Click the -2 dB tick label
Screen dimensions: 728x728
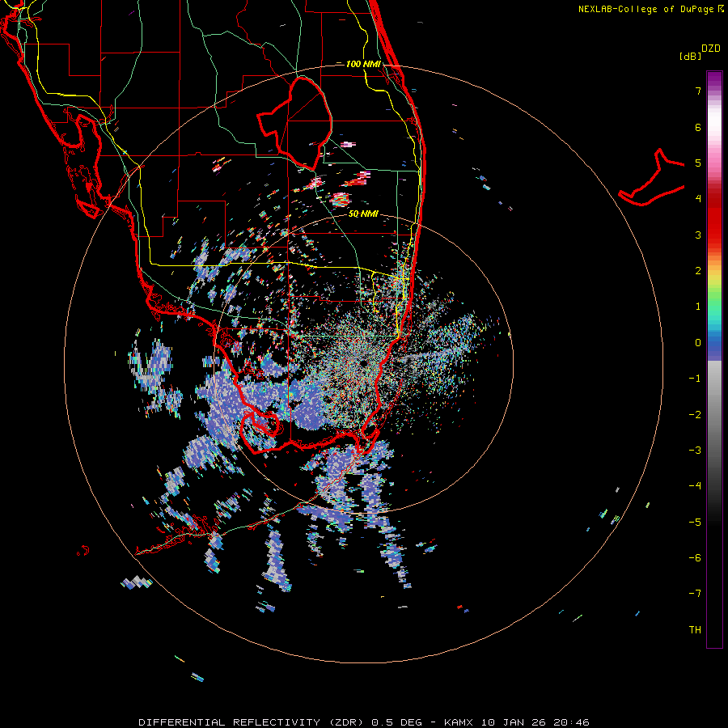click(695, 415)
